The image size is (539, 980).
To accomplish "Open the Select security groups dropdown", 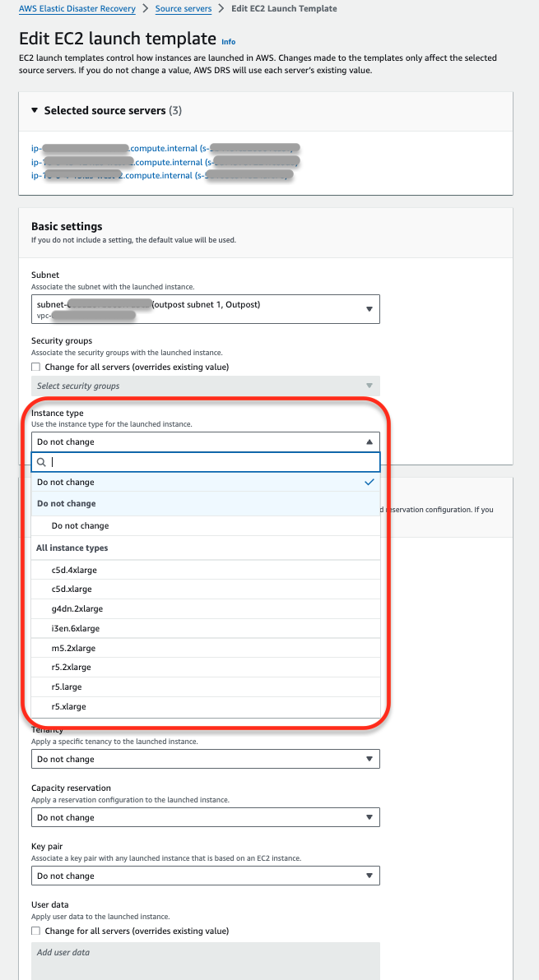I will 205,385.
